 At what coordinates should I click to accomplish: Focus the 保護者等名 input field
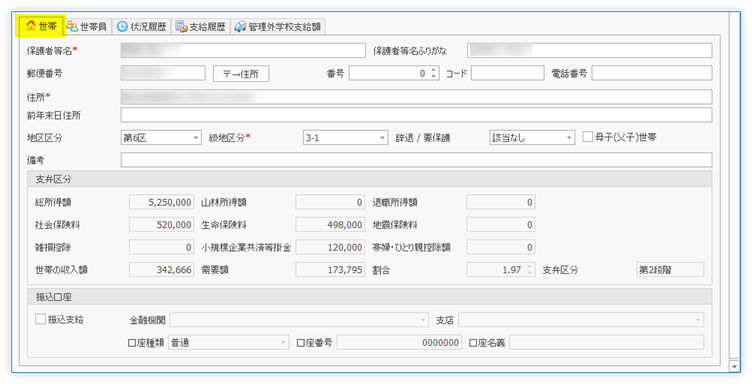click(243, 50)
